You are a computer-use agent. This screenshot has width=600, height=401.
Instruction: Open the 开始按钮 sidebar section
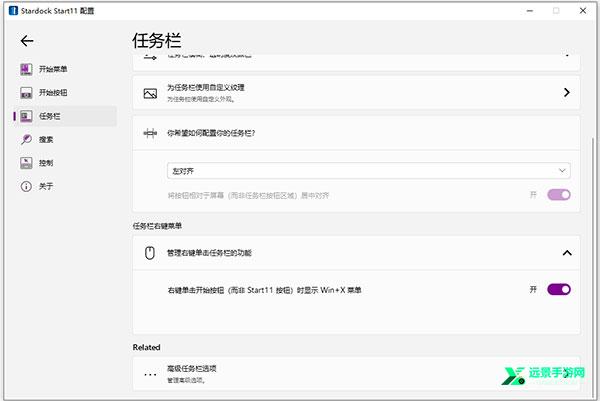click(x=65, y=93)
